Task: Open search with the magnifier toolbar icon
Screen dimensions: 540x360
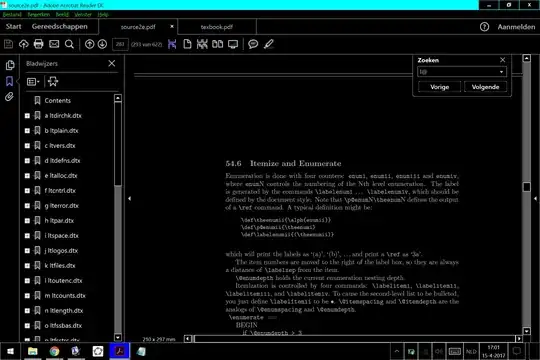Action: pyautogui.click(x=69, y=44)
